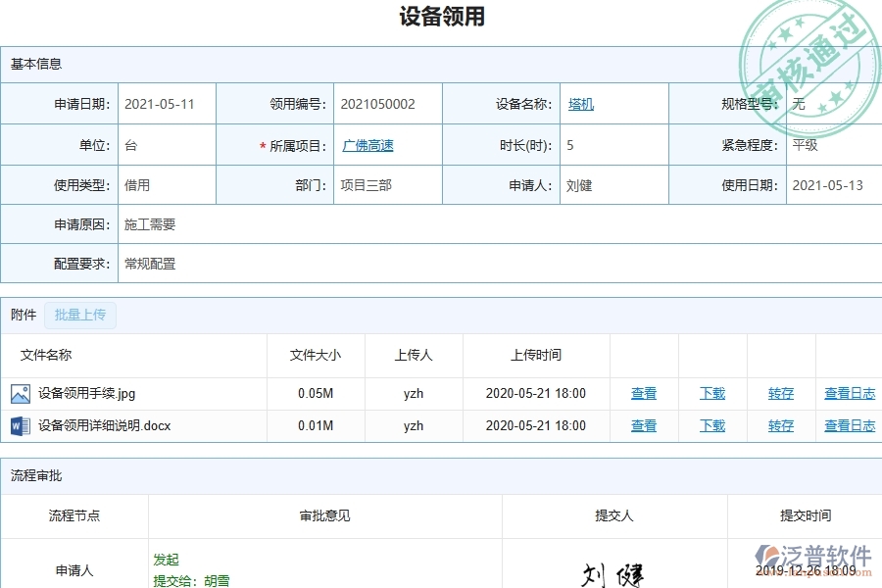882x588 pixels.
Task: Click the 附件 section header bar
Action: click(22, 315)
